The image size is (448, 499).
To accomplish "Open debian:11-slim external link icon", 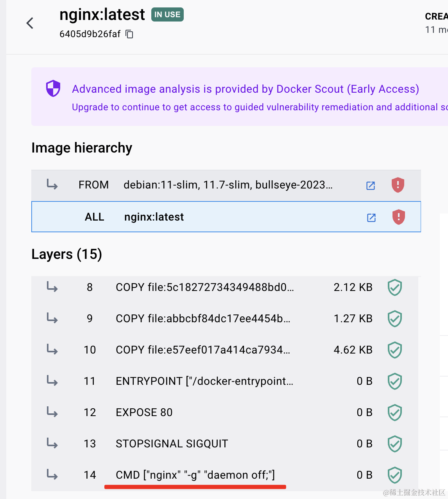I will (x=371, y=185).
